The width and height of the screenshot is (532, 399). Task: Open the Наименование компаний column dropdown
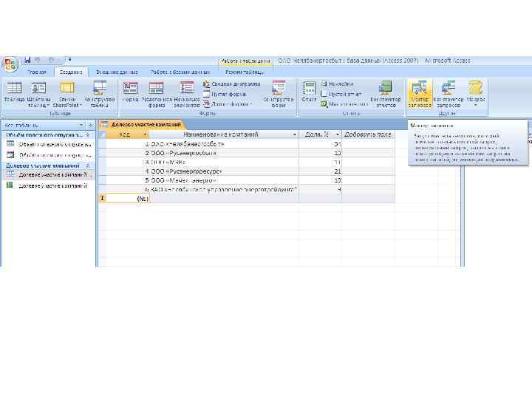click(294, 134)
